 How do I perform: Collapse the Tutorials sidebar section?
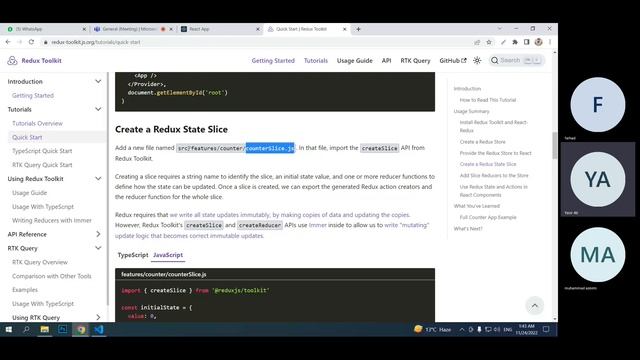pos(98,109)
